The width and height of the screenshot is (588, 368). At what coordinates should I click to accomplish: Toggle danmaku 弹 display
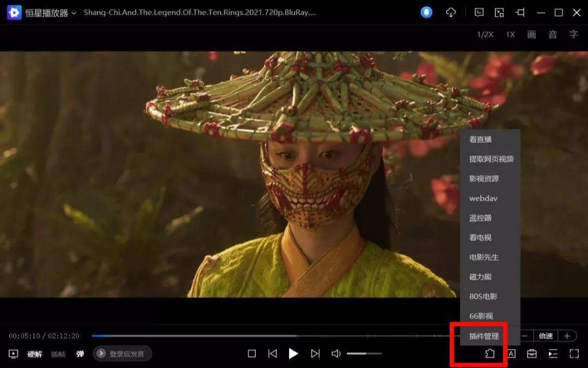coord(80,354)
